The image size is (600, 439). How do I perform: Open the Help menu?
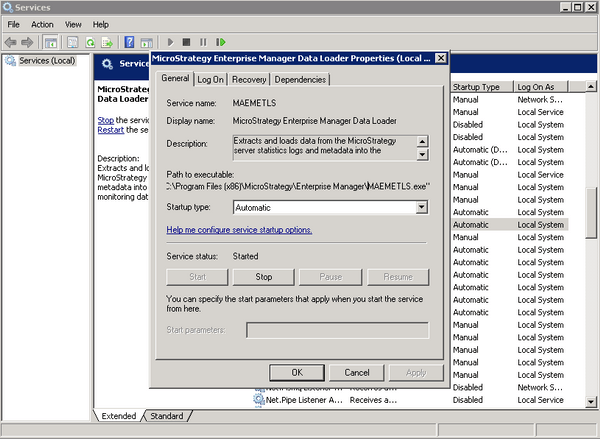tap(101, 24)
